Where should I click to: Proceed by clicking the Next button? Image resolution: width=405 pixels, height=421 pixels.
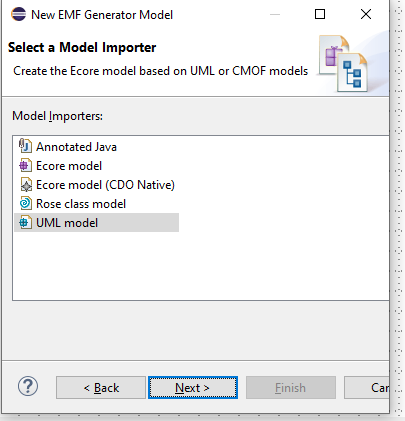click(193, 388)
